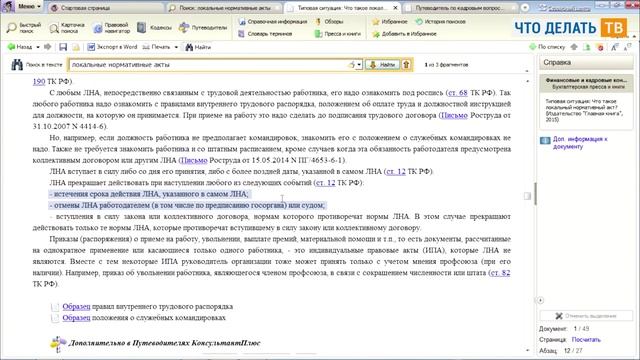Click Найти binoculars in the toolbar

198,47
